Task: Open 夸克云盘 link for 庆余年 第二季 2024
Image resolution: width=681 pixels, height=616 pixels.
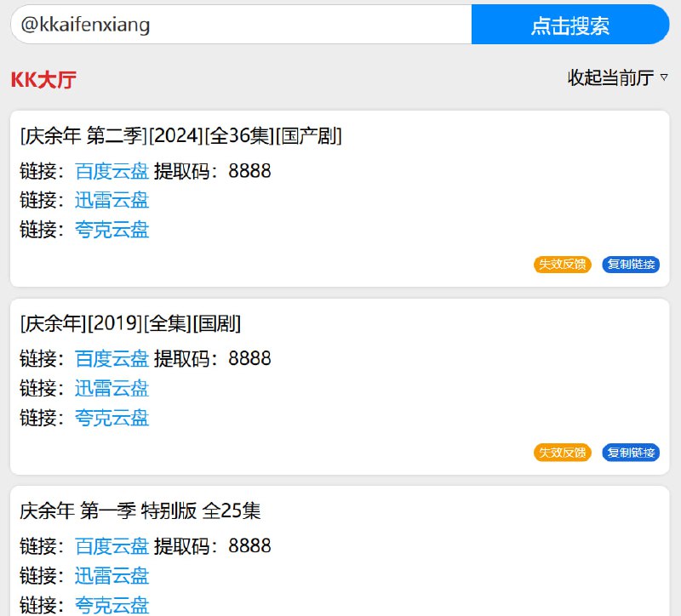Action: (x=112, y=230)
